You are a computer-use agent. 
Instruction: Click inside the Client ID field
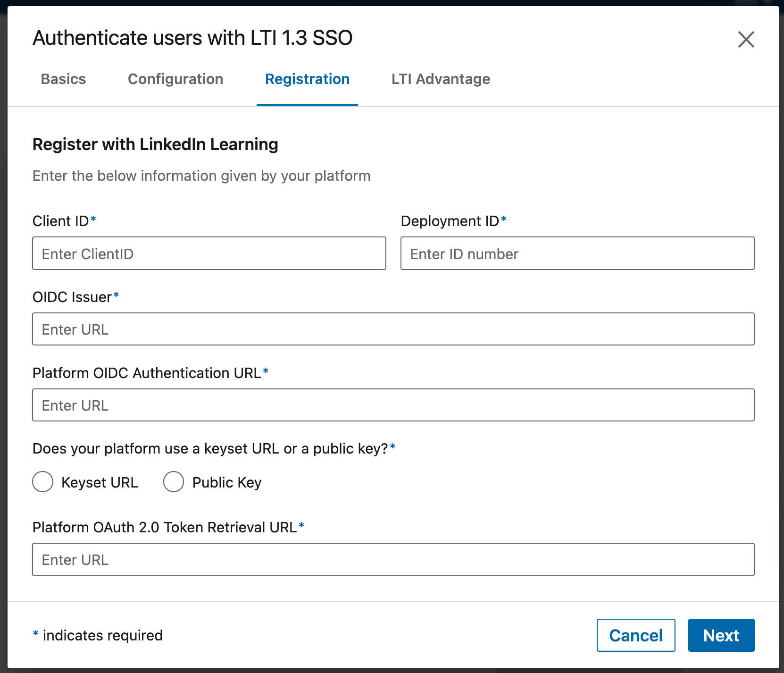tap(209, 253)
